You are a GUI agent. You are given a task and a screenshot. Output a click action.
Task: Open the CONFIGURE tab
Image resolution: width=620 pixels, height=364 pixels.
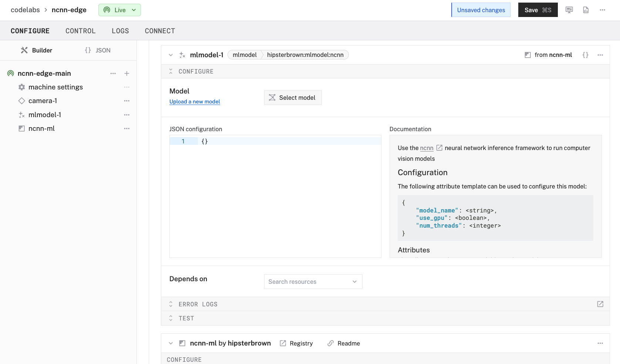[x=30, y=31]
